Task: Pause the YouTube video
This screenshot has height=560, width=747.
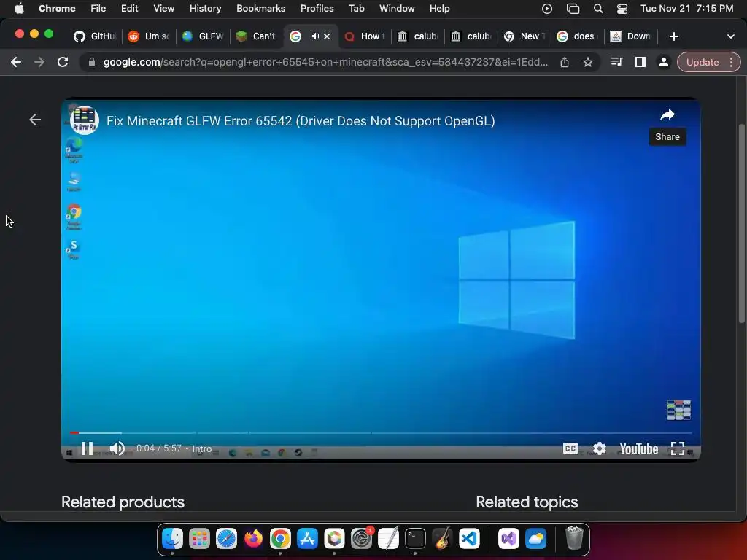Action: [x=88, y=448]
